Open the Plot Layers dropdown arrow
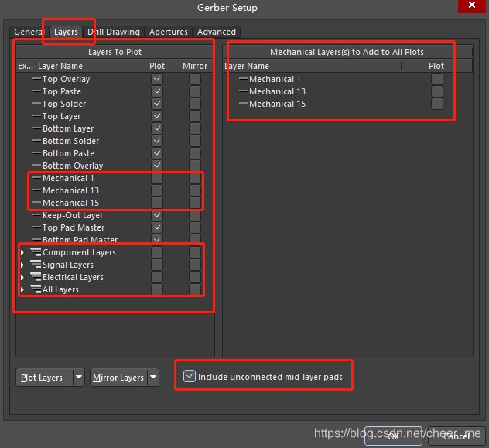 (x=78, y=378)
